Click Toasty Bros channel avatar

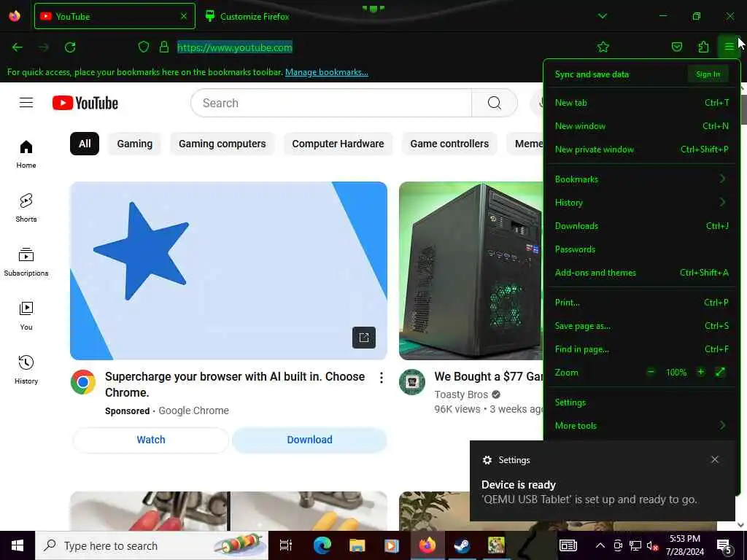pos(412,382)
